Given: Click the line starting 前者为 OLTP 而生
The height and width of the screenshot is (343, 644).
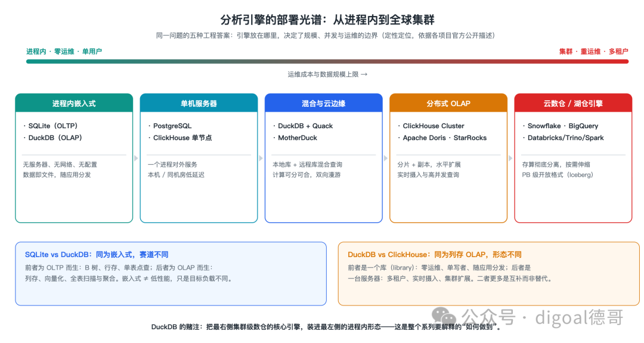Looking at the screenshot, I should click(119, 267).
